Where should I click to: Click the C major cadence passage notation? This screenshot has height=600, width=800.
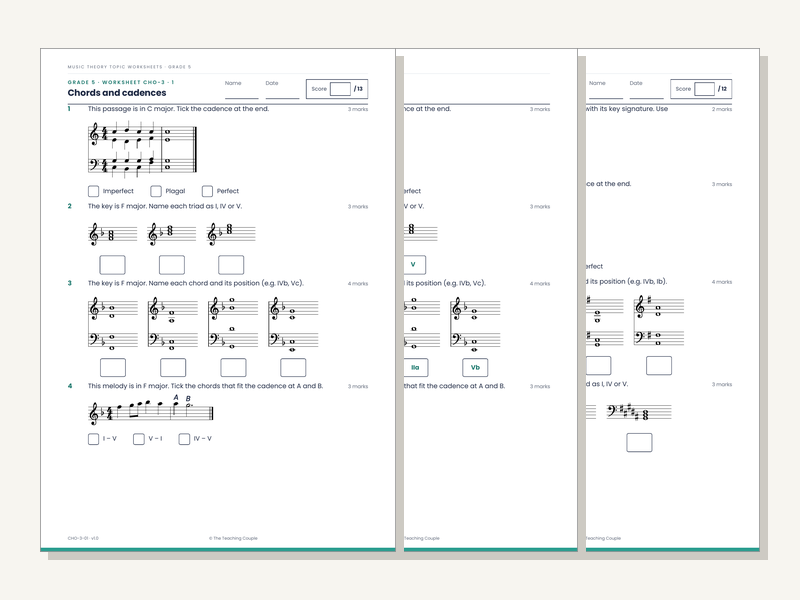(x=142, y=148)
